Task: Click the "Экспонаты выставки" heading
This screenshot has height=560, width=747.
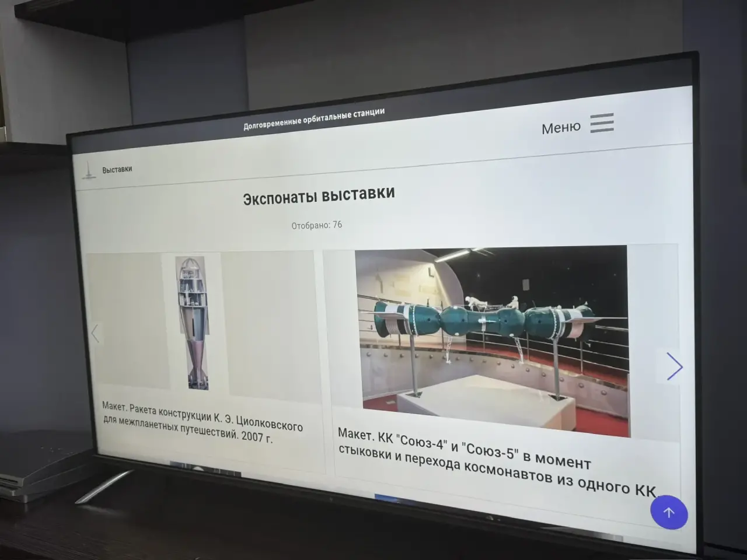Action: (319, 195)
